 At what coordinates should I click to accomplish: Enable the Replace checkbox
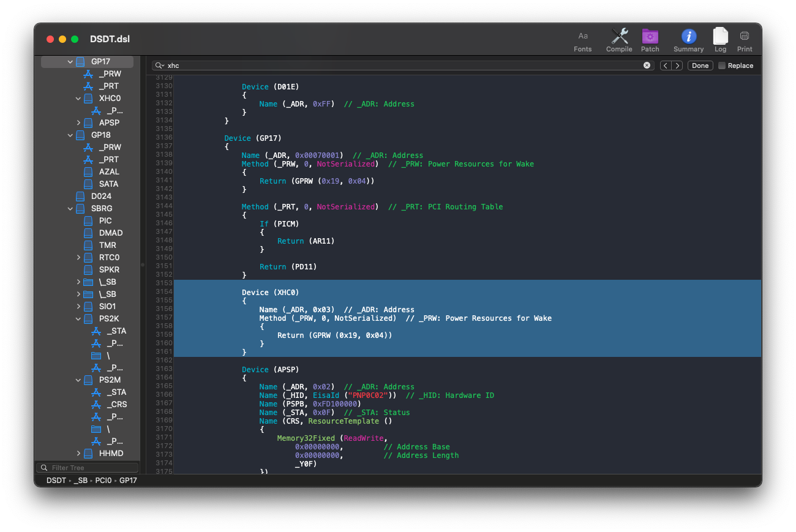pos(722,66)
